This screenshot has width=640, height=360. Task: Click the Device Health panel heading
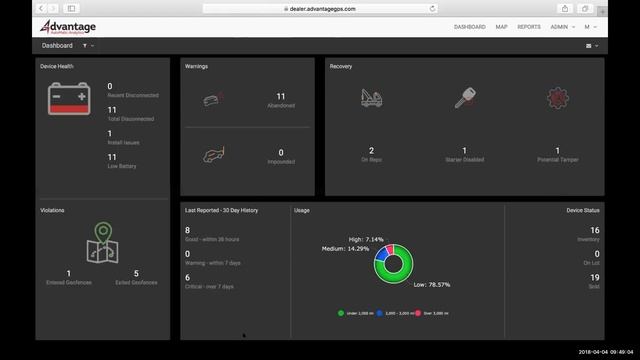[57, 66]
